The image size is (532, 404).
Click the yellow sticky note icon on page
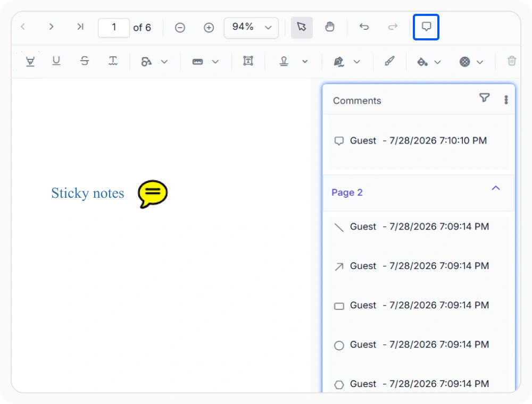click(x=153, y=194)
